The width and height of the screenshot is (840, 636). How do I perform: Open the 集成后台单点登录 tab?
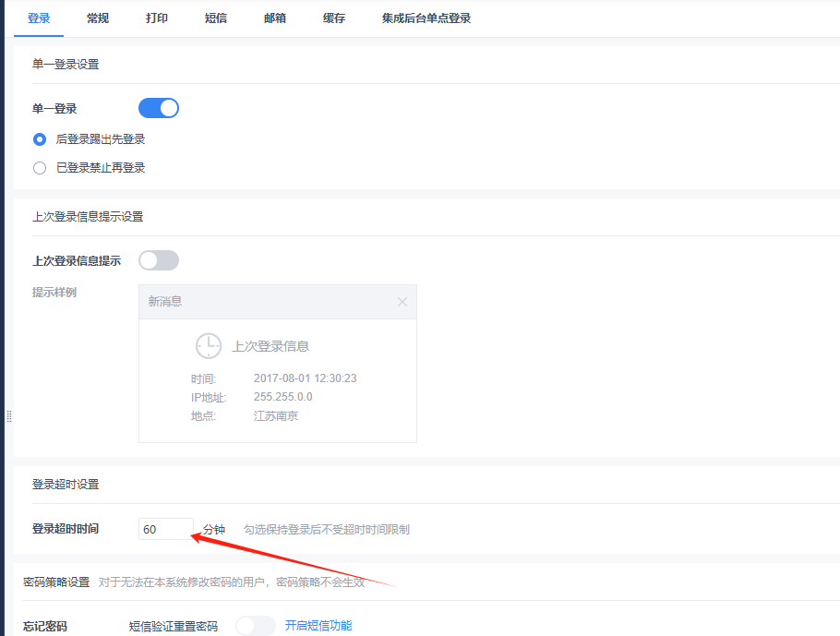426,18
